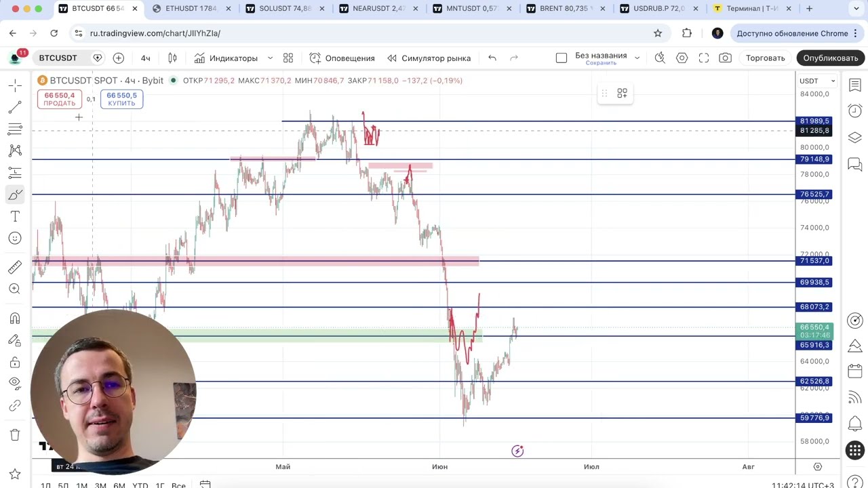This screenshot has width=868, height=488.
Task: Enter fullscreen chart mode
Action: coord(704,58)
